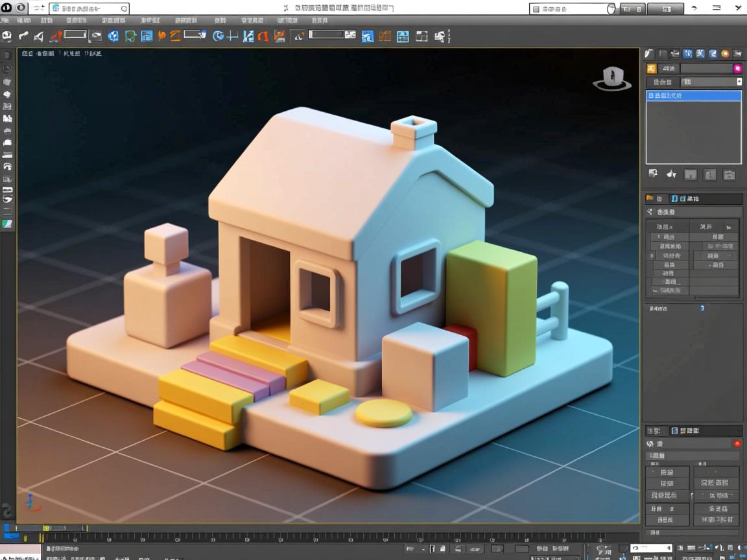The image size is (747, 560).
Task: Open the Create tab in the command panel
Action: pos(648,54)
